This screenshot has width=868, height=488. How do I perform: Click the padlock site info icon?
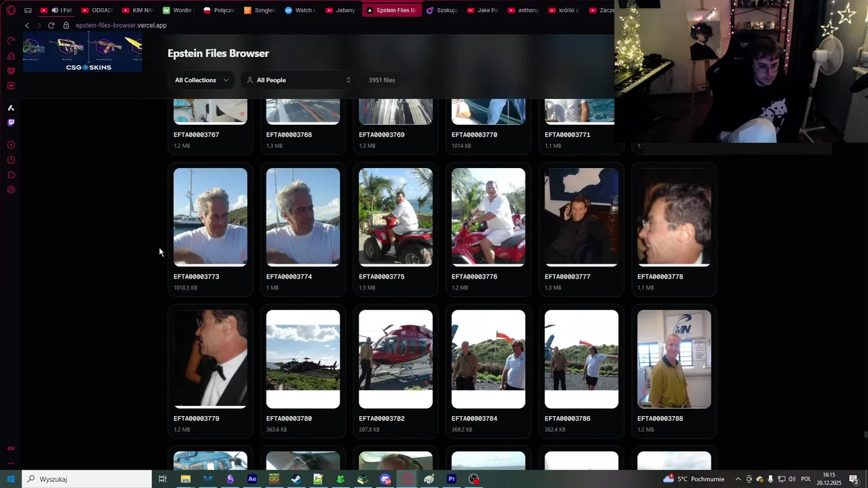[66, 25]
